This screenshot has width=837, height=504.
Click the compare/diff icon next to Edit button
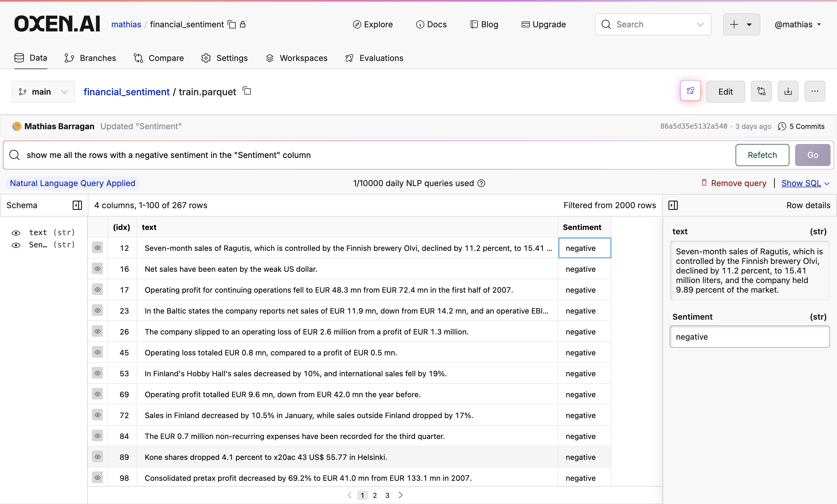(761, 91)
